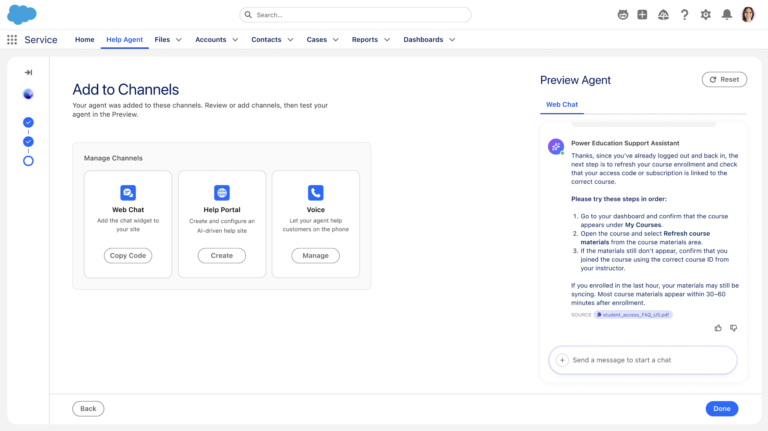Click the plus attachment icon in chat input
This screenshot has height=431, width=768.
(x=562, y=360)
